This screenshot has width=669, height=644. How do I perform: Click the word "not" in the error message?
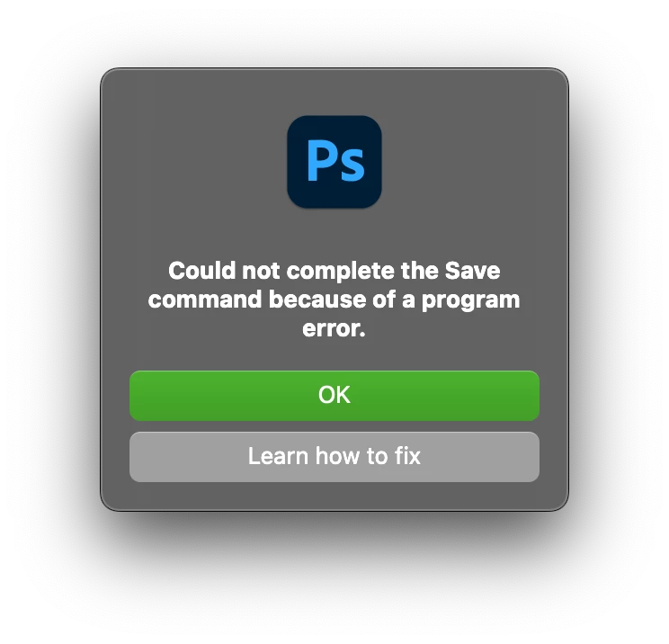(x=261, y=272)
